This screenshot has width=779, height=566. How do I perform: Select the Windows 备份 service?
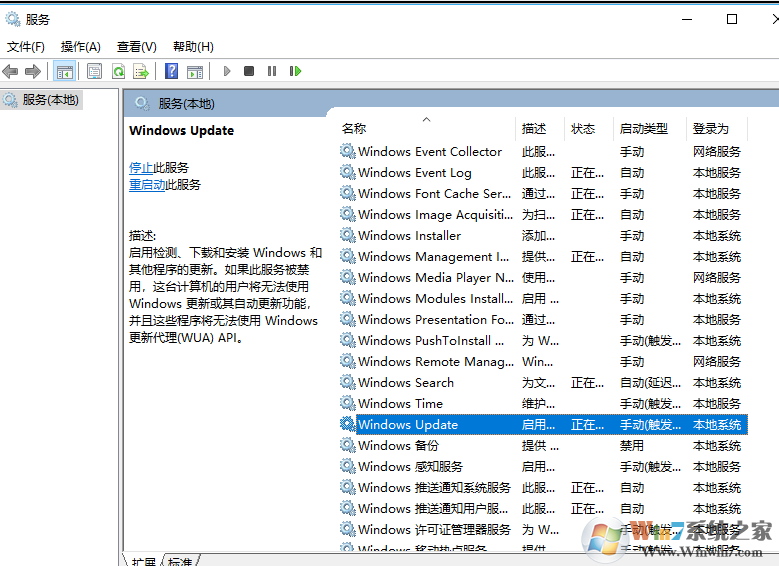[543, 445]
